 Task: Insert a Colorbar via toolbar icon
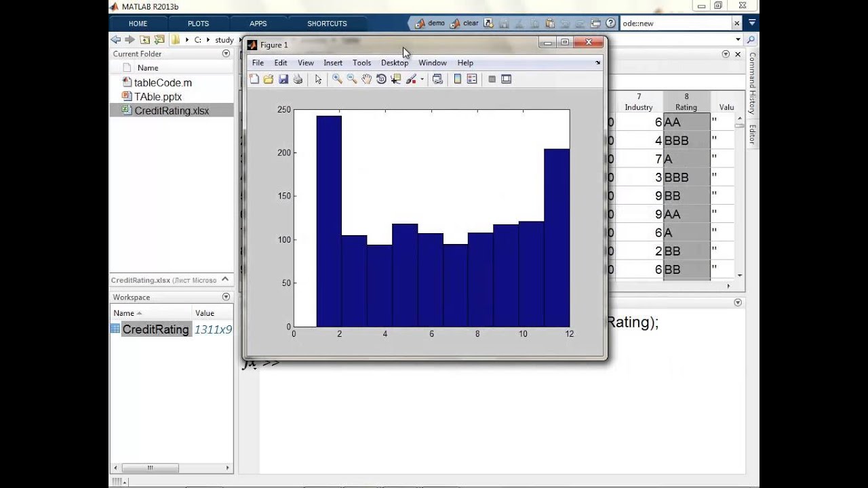[458, 79]
